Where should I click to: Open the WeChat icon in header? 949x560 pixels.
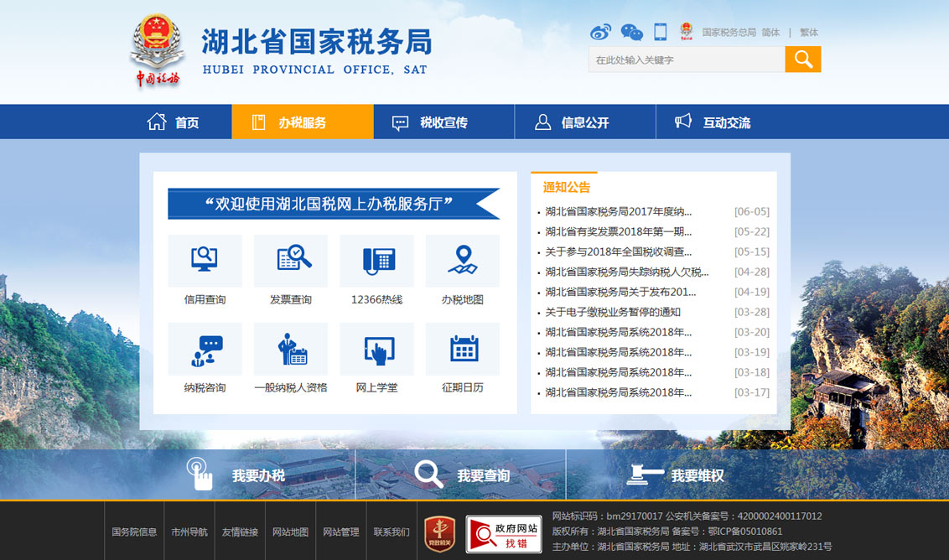tap(631, 33)
